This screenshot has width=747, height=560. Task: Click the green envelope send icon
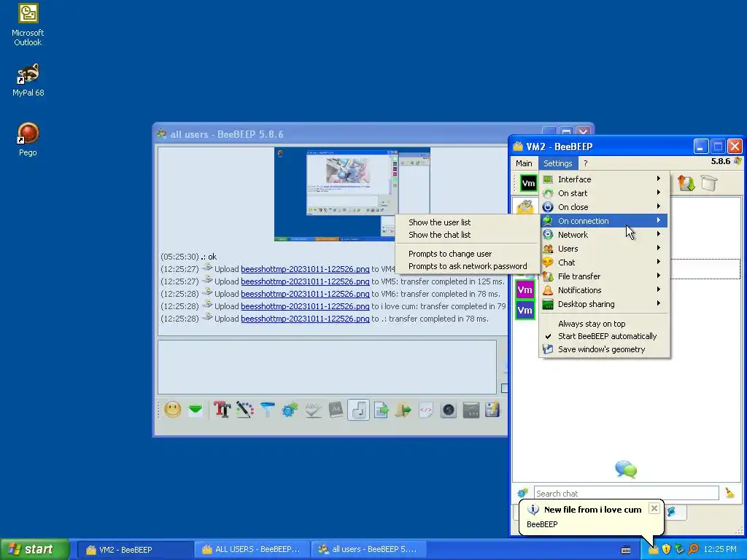coord(196,410)
